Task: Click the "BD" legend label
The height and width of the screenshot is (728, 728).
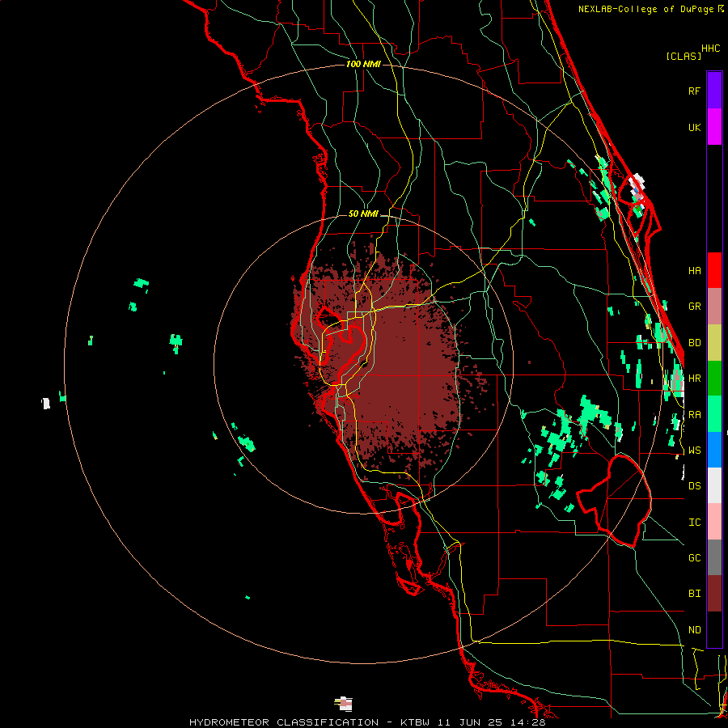Action: click(x=694, y=343)
